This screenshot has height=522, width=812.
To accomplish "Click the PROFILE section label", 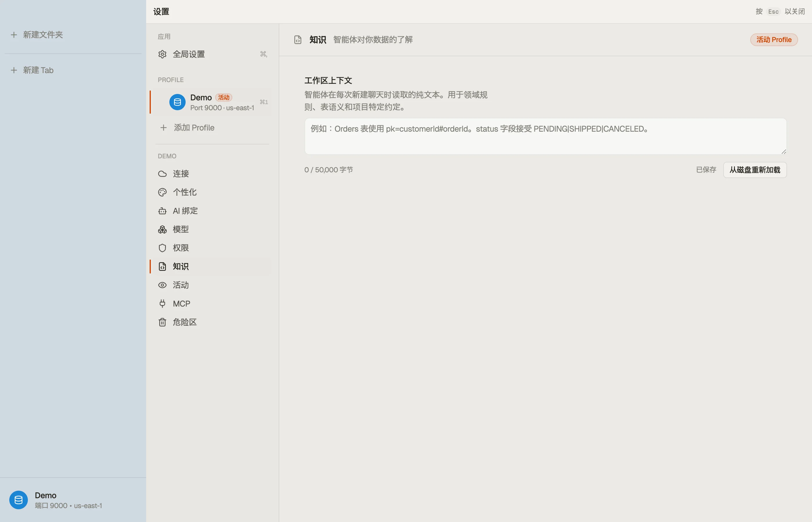I will pos(171,80).
